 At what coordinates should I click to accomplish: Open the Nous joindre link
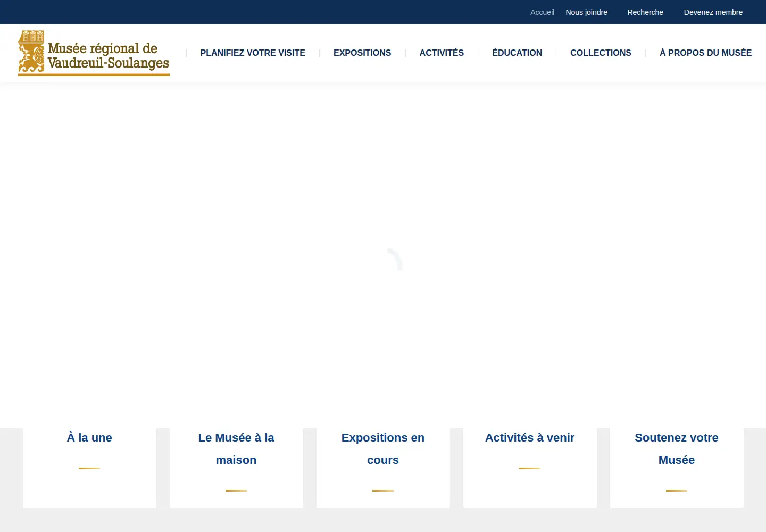[x=586, y=12]
